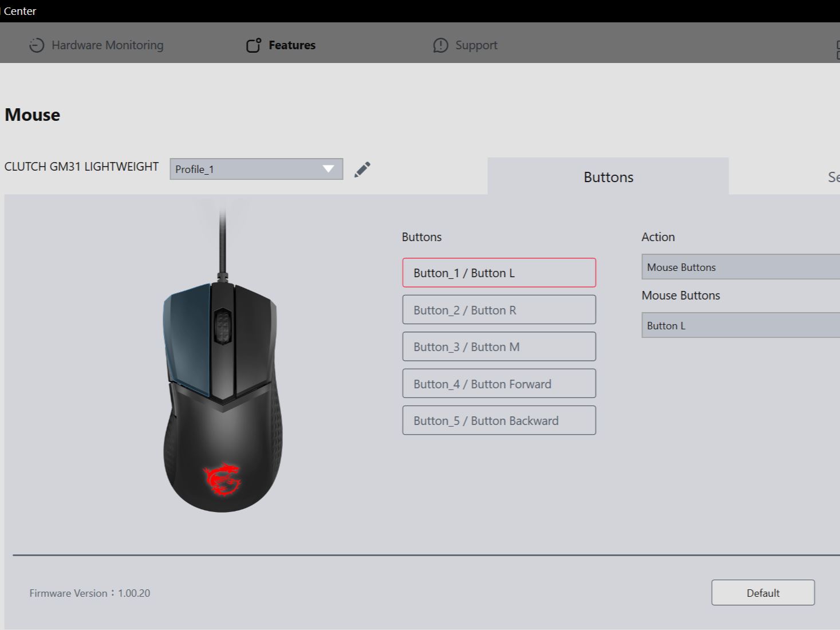Screen dimensions: 840x630
Task: Select Button_3 / Button M
Action: point(499,346)
